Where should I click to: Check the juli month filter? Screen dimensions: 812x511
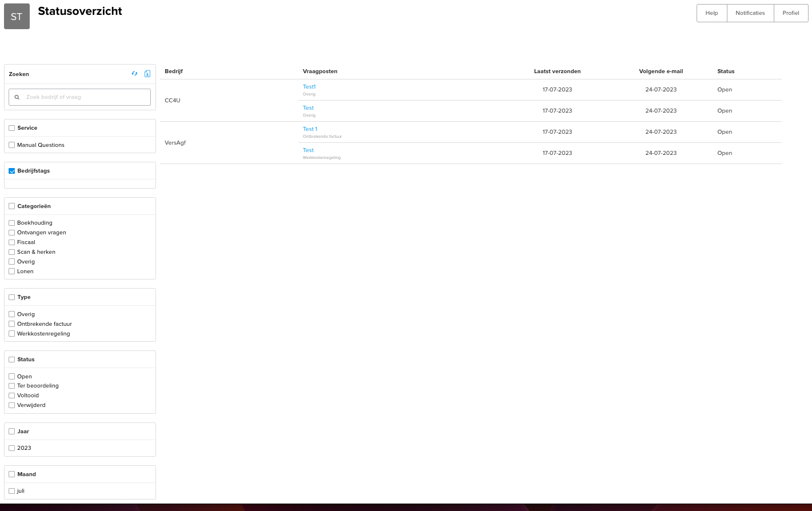click(x=12, y=491)
